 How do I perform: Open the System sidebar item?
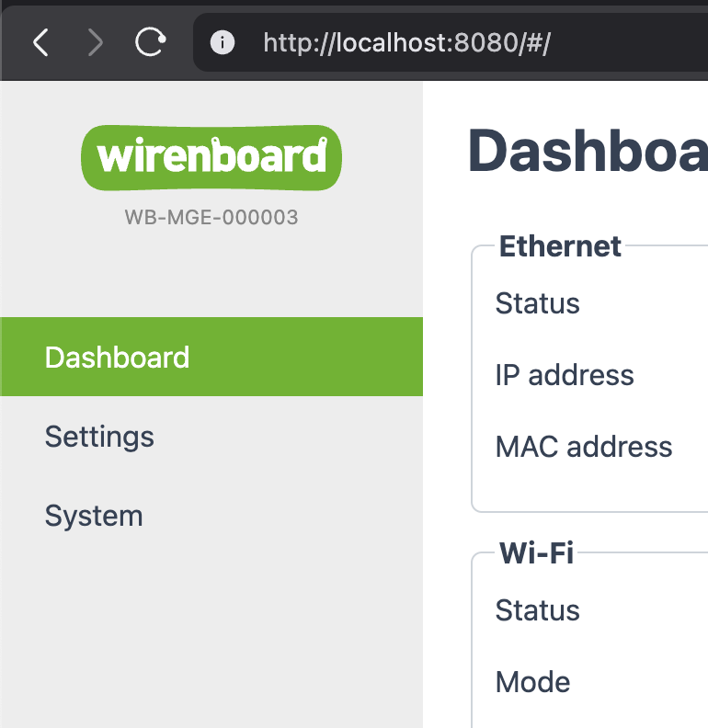(x=94, y=516)
